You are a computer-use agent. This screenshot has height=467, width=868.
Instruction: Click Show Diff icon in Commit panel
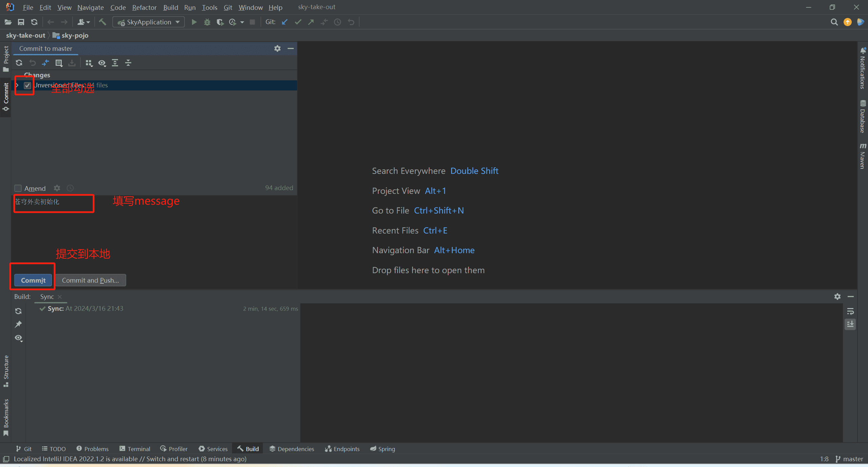click(x=45, y=63)
